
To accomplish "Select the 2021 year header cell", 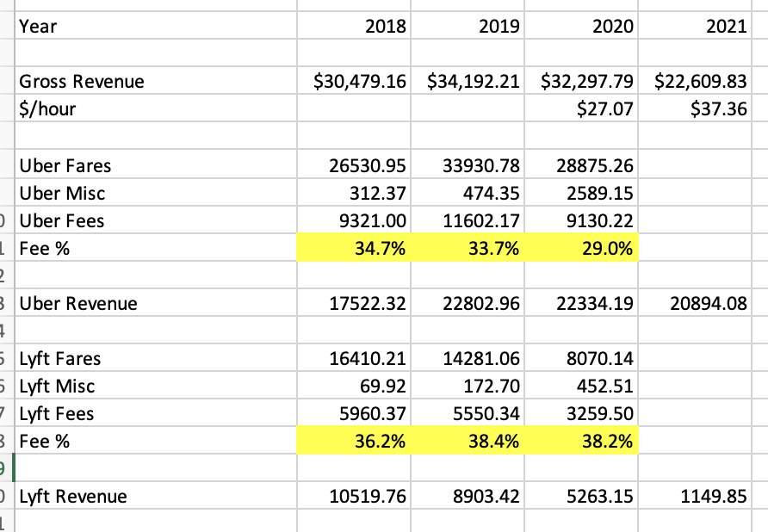I will [x=695, y=26].
